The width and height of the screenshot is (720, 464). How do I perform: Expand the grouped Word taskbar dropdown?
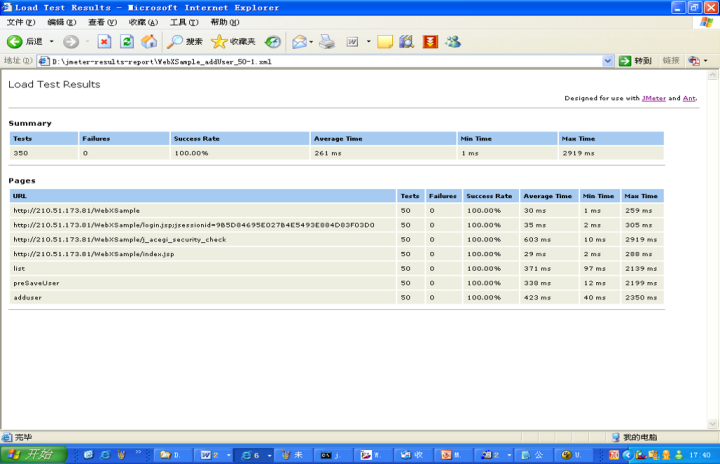(x=229, y=455)
